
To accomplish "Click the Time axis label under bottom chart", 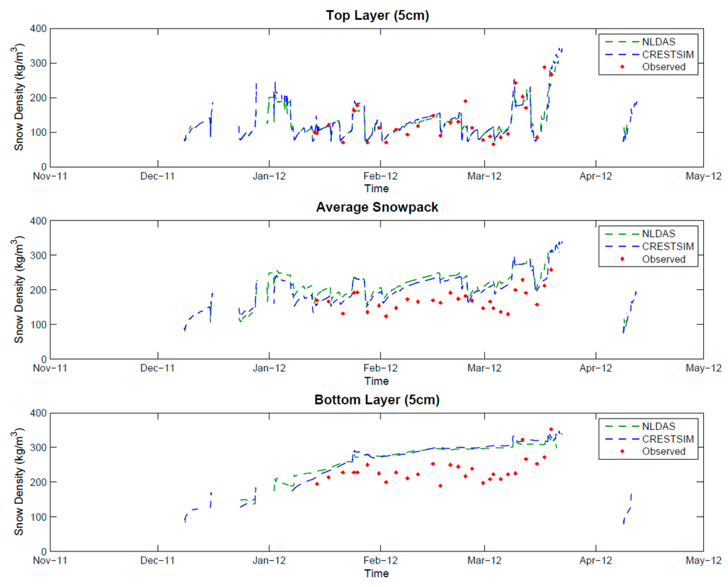I will pos(377,573).
